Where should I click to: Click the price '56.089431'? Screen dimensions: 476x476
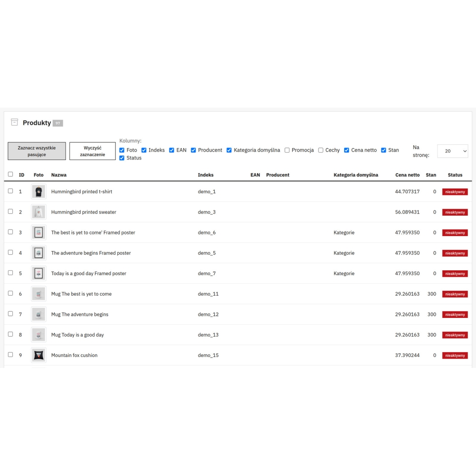(407, 212)
